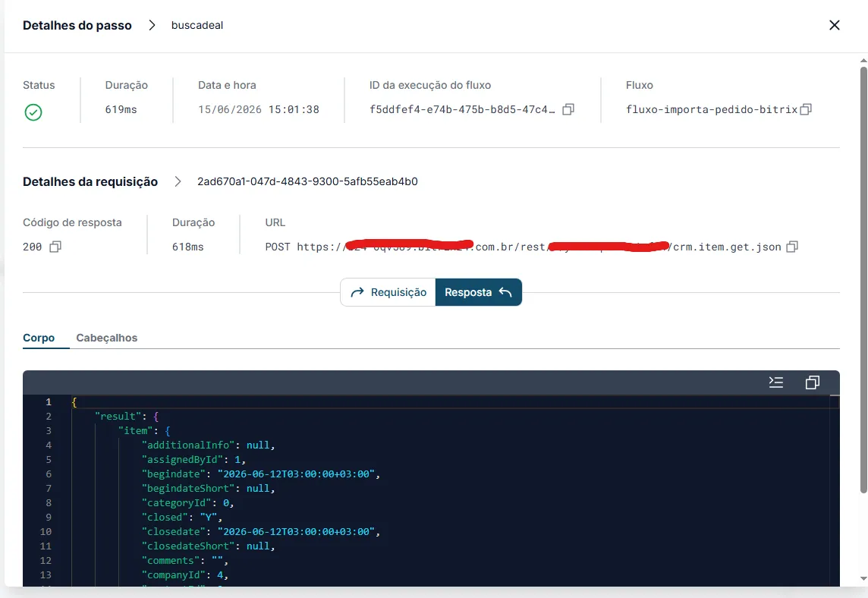
Task: Click the 618ms request duration value
Action: pyautogui.click(x=187, y=247)
